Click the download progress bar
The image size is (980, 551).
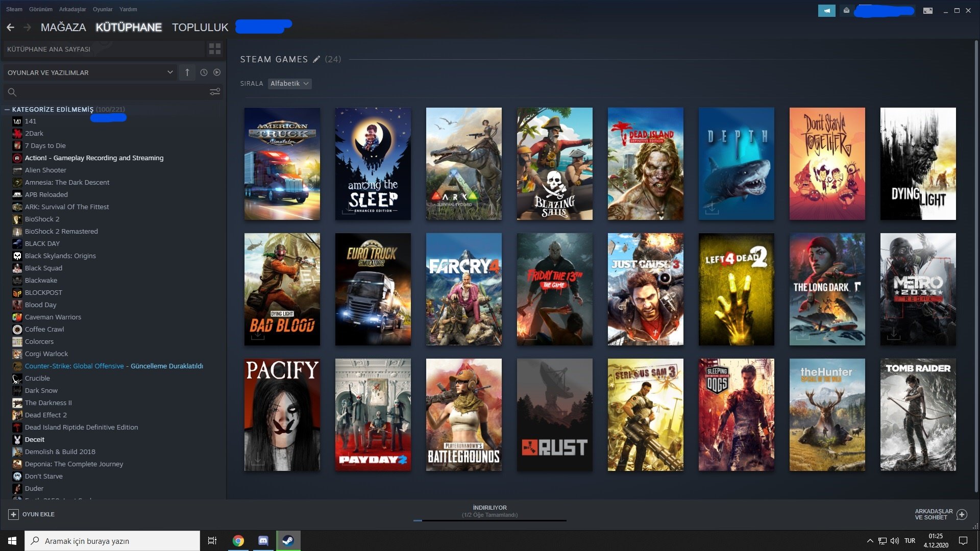(x=490, y=520)
